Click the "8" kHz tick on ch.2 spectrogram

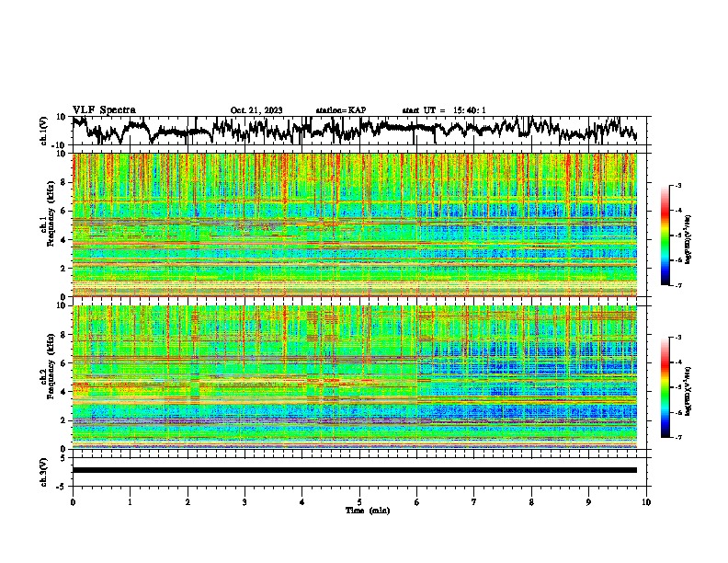click(x=64, y=335)
